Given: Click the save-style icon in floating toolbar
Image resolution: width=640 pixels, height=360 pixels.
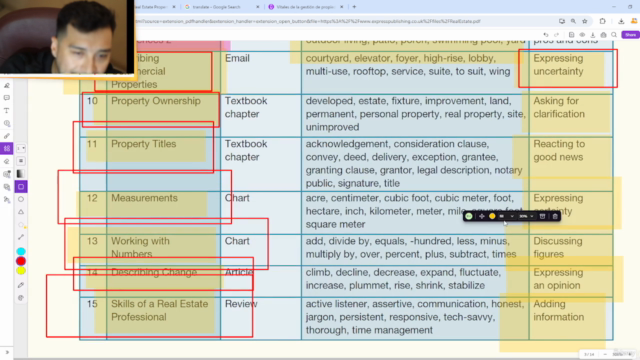Looking at the screenshot, I should pos(542,216).
